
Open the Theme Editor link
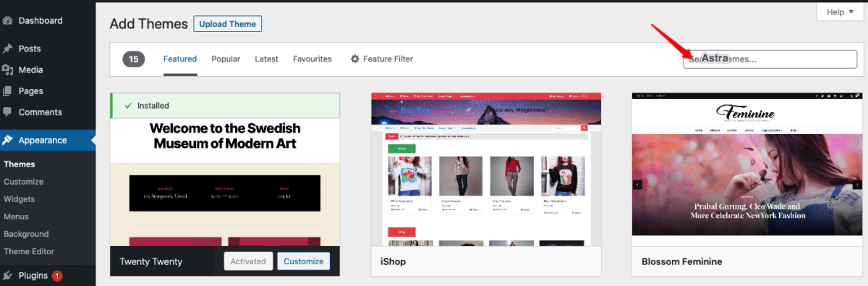tap(29, 251)
